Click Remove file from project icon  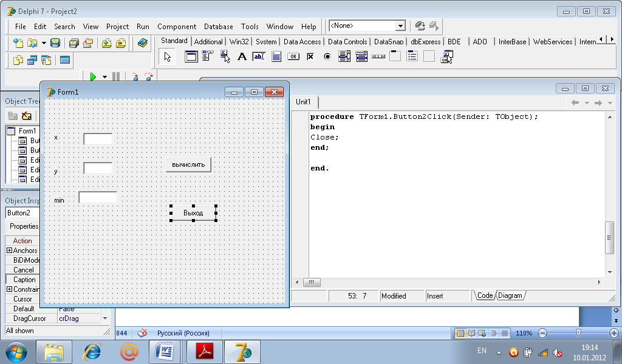121,43
